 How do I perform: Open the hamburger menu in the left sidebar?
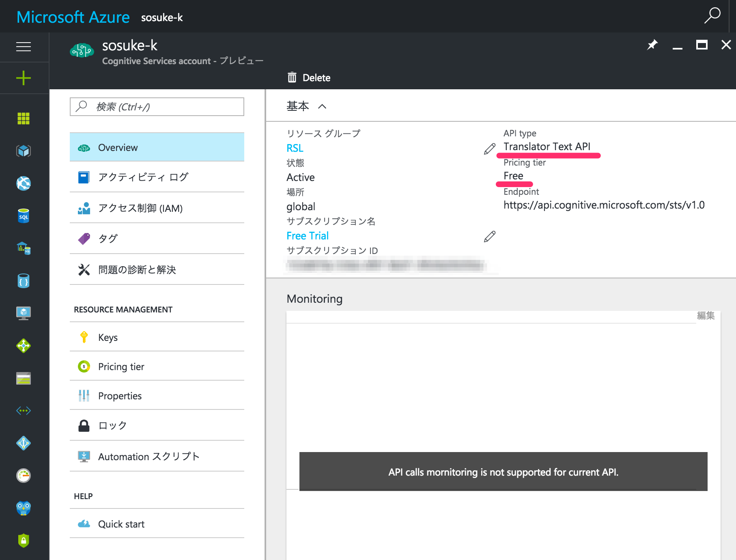[24, 47]
